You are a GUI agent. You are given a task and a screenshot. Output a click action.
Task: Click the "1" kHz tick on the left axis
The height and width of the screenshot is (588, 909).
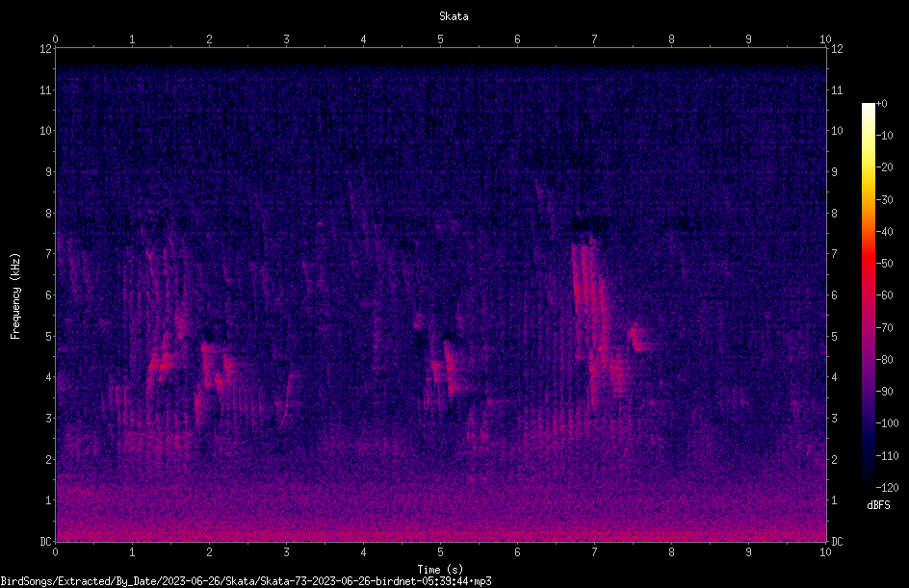[x=49, y=500]
